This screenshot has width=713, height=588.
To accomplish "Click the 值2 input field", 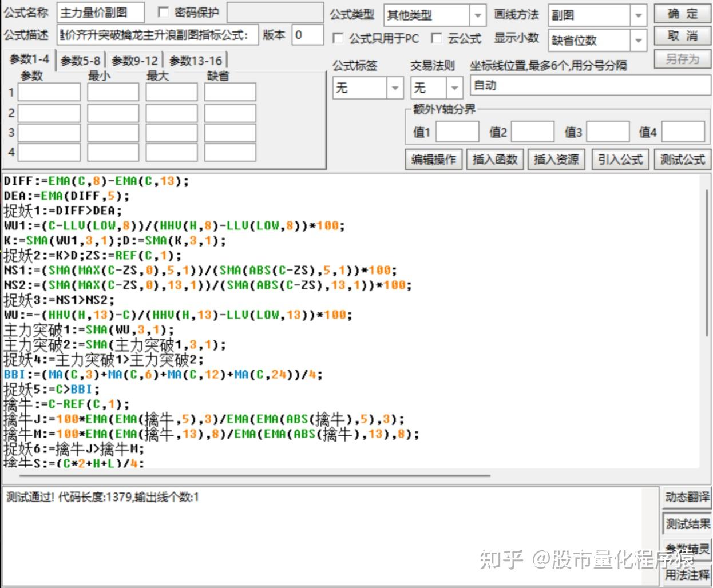I will (x=533, y=132).
